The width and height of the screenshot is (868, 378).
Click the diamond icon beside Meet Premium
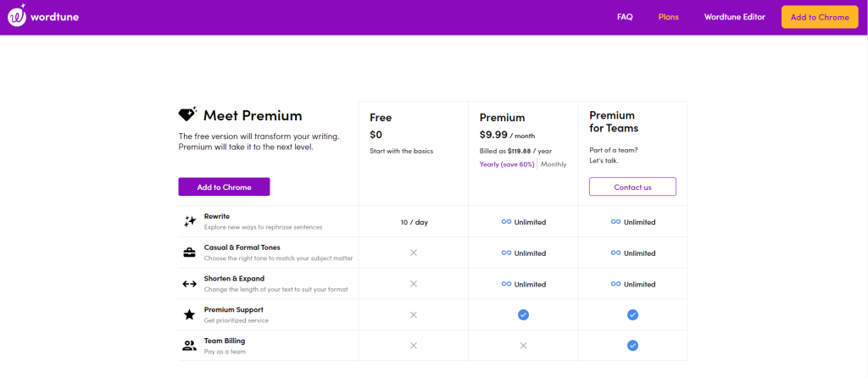(187, 114)
